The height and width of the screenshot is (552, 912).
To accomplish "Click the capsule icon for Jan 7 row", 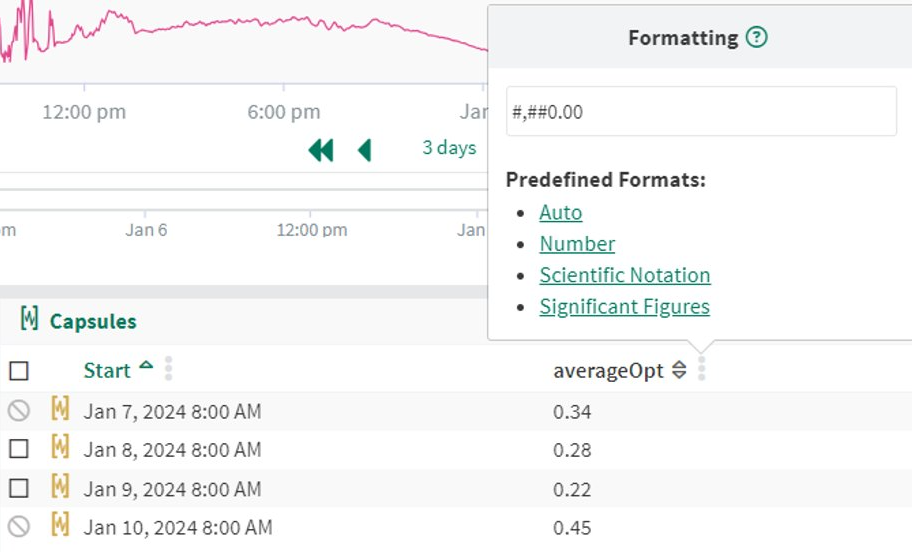I will 60,410.
